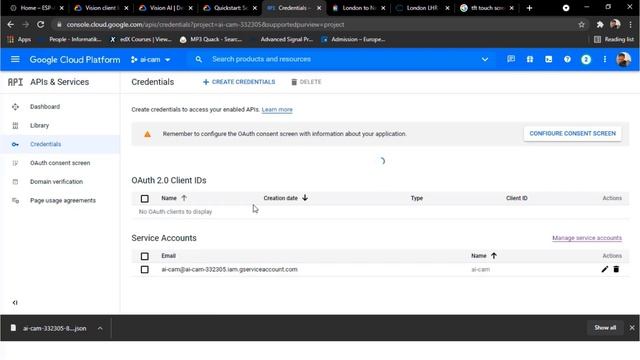The image size is (640, 360).
Task: Switch to the tft touch screen browser tab
Action: click(487, 8)
